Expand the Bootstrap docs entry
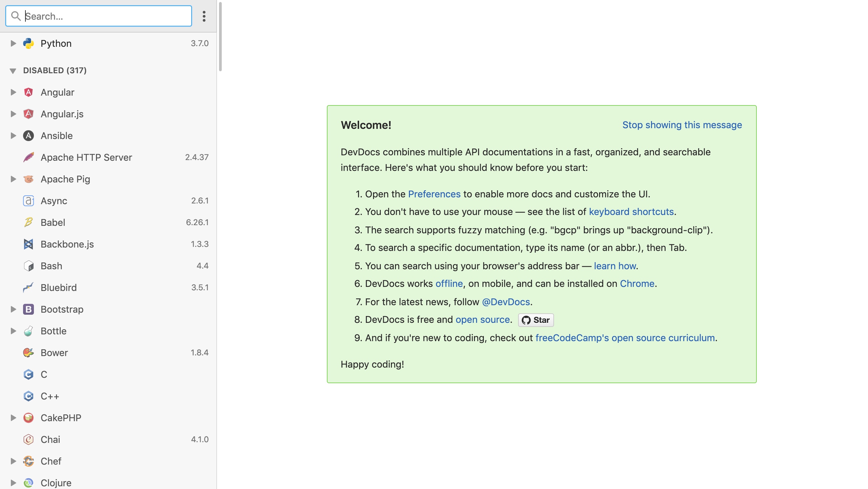The image size is (868, 489). point(13,309)
